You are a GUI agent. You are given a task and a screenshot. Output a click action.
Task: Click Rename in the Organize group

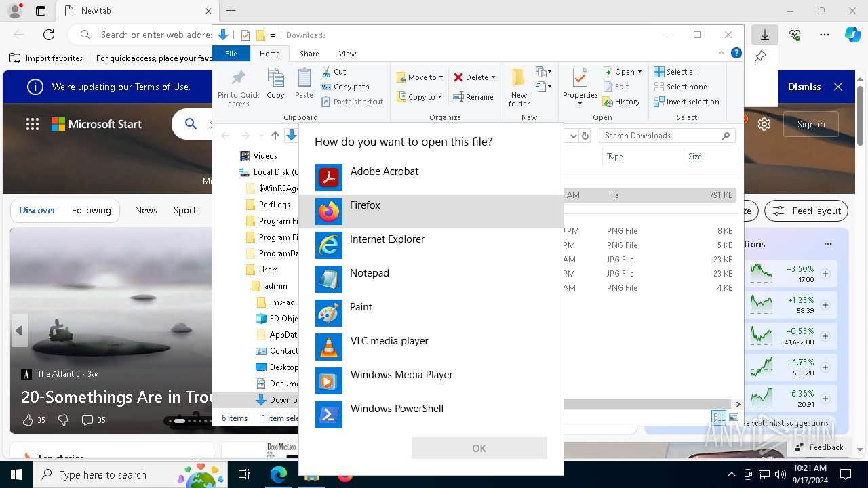(473, 97)
